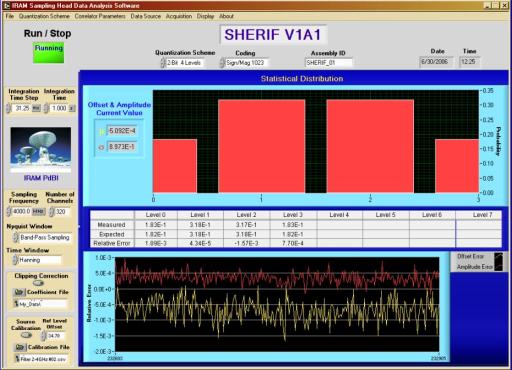Change the Coding Sign/Mag selector

pyautogui.click(x=244, y=63)
